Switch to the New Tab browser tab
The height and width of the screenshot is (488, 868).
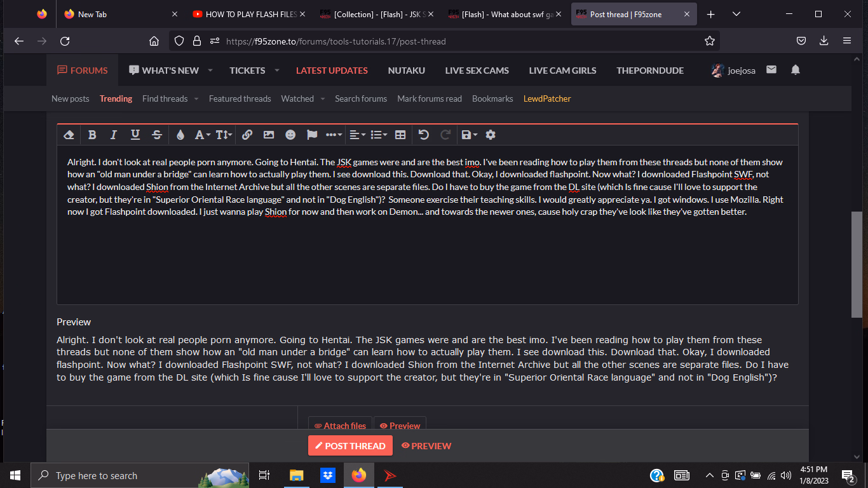pos(92,14)
